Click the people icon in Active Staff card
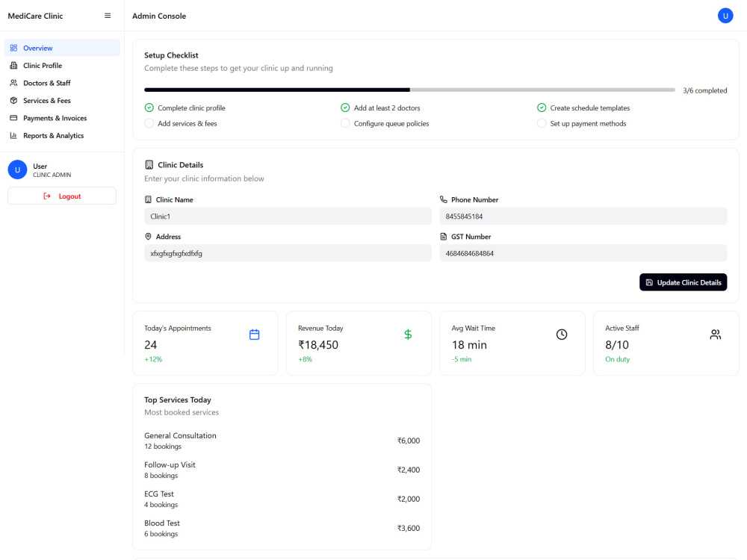The image size is (747, 560). [x=715, y=335]
